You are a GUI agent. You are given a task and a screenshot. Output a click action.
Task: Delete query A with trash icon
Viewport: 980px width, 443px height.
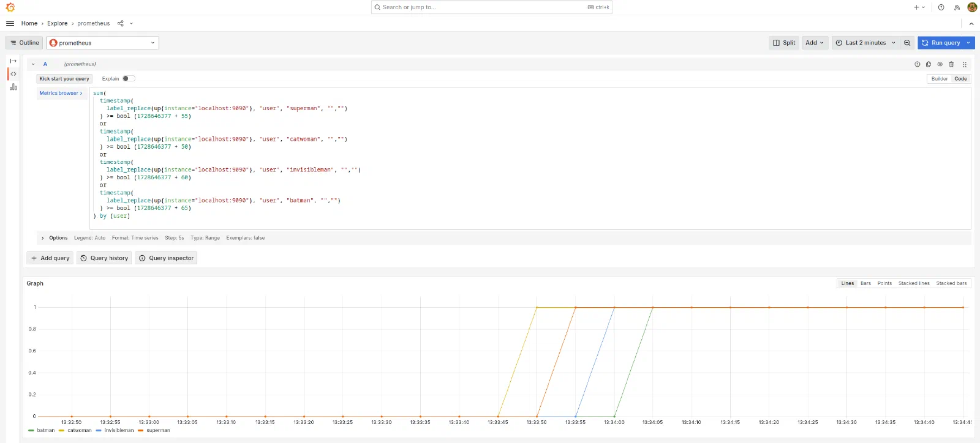[x=951, y=64]
